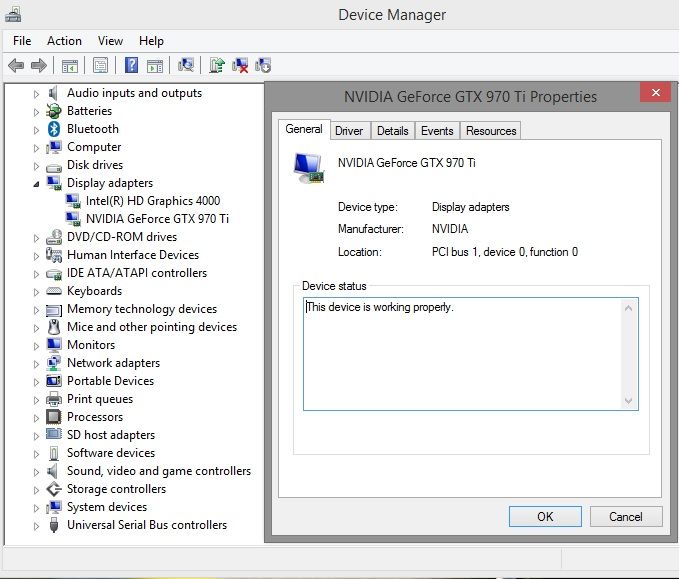Screen dimensions: 679x579
Task: Select the IDE ATA/ATAPI controllers item
Action: (x=137, y=273)
